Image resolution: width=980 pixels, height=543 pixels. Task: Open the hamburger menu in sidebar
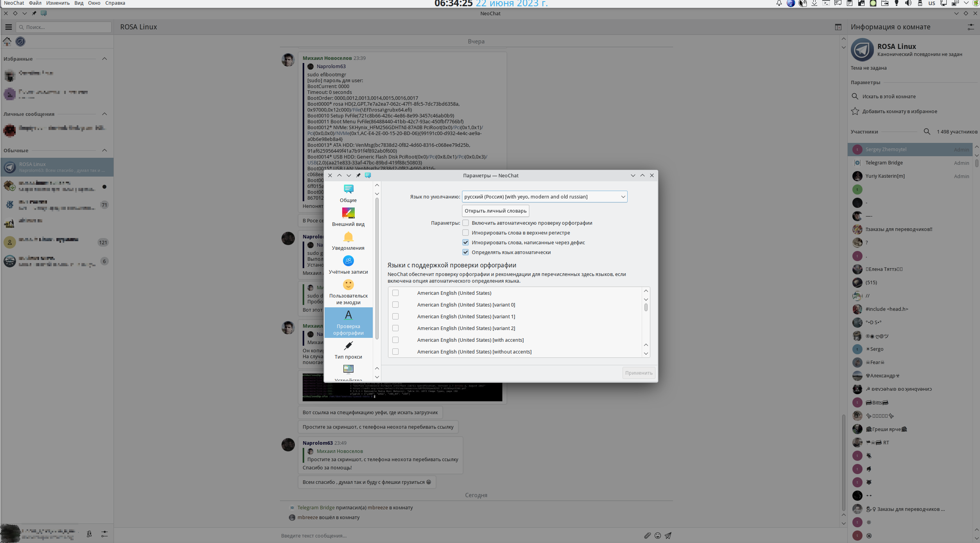tap(9, 27)
